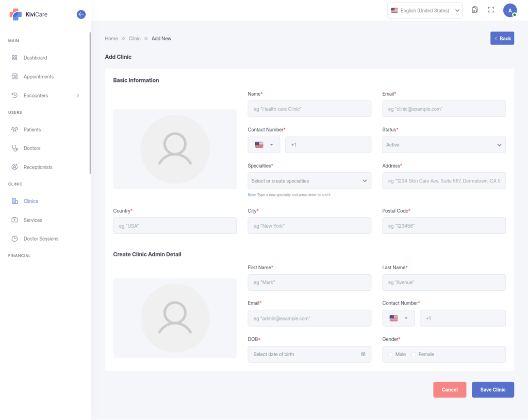Click the clinic profile image placeholder
Screen dimensions: 528x420
175,149
